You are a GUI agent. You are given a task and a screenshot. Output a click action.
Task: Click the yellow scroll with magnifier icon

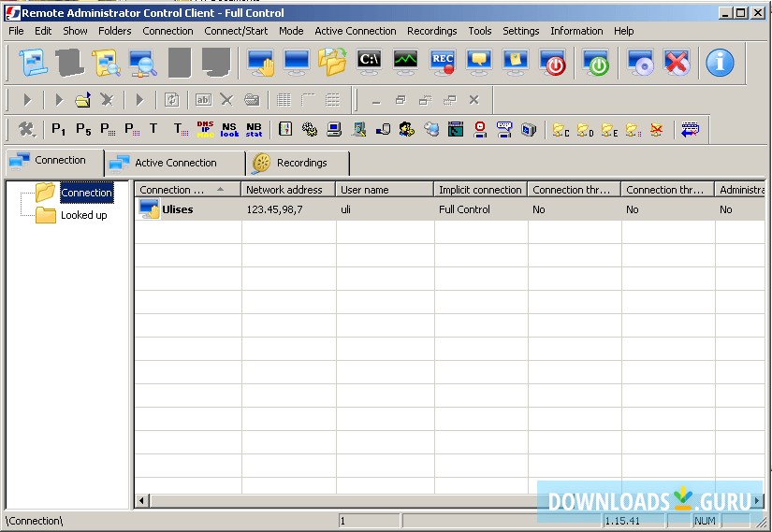[x=107, y=63]
